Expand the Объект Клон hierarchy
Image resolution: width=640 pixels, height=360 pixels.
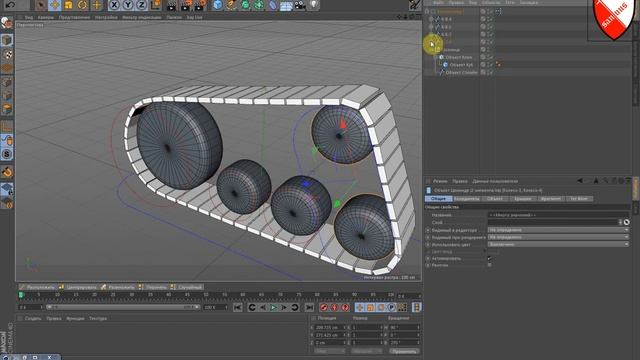click(435, 58)
